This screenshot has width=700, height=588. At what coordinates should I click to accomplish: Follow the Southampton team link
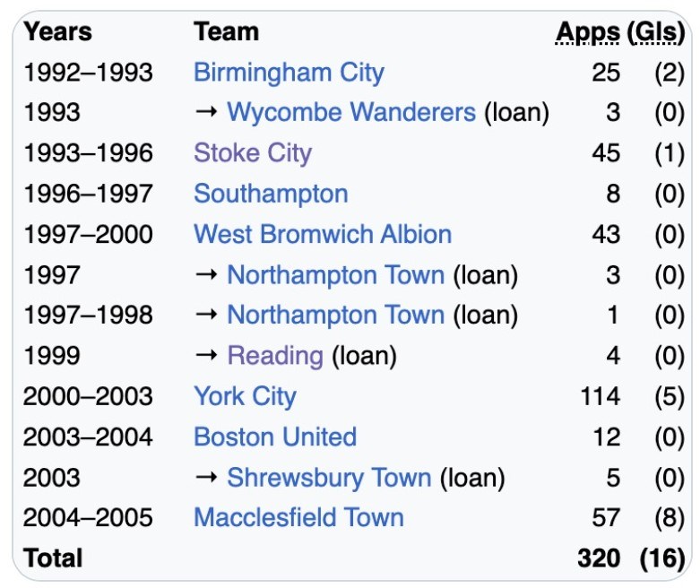271,194
